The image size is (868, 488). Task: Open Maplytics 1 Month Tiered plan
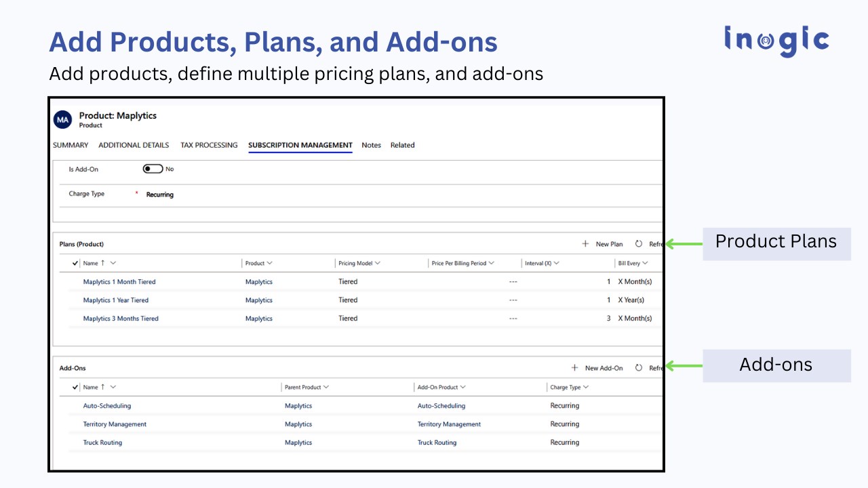coord(119,282)
